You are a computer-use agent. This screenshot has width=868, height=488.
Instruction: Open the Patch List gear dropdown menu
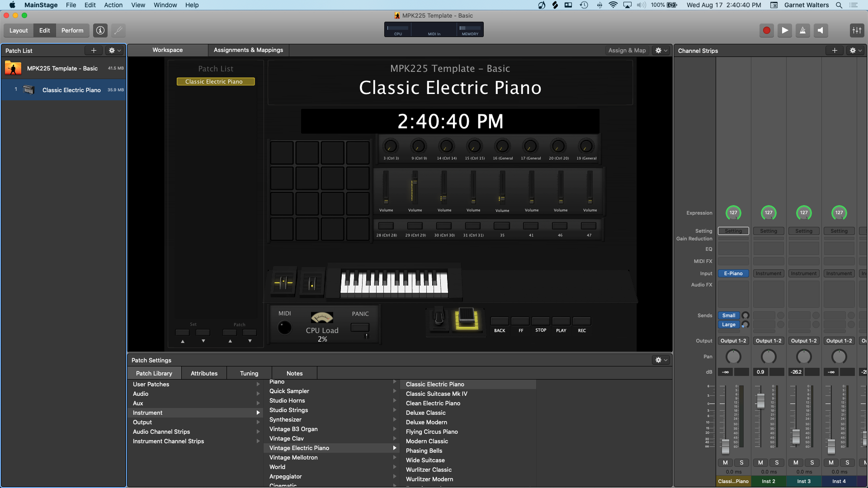coord(115,51)
